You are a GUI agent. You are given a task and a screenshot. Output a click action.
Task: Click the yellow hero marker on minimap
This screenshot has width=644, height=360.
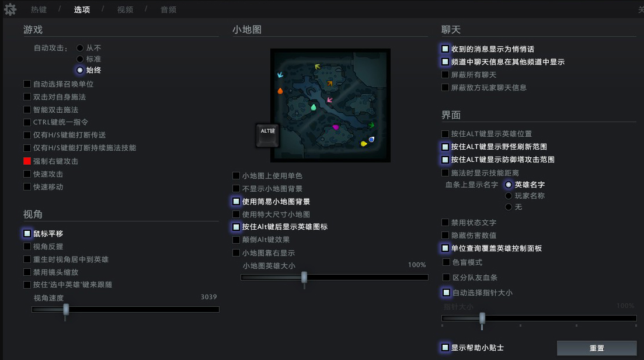(364, 143)
